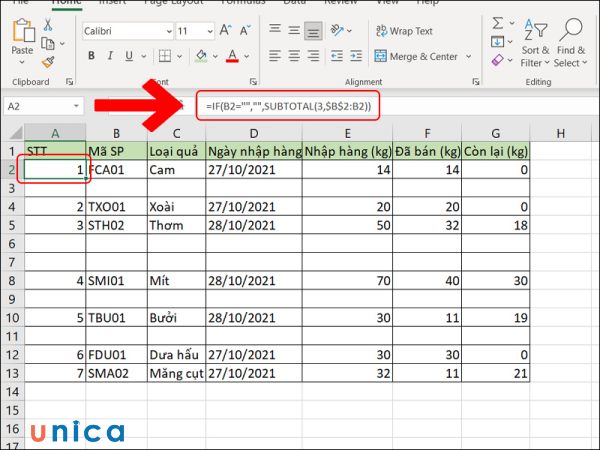Viewport: 600px width, 450px height.
Task: Select Middle Align icon
Action: pos(294,30)
